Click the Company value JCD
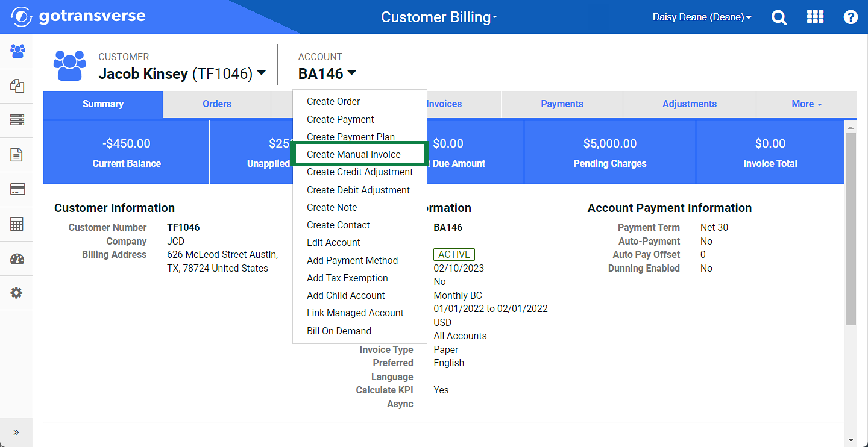 pos(176,241)
